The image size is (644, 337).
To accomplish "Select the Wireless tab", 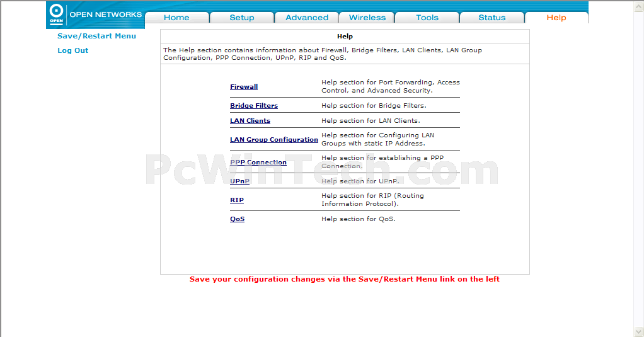I will 367,18.
